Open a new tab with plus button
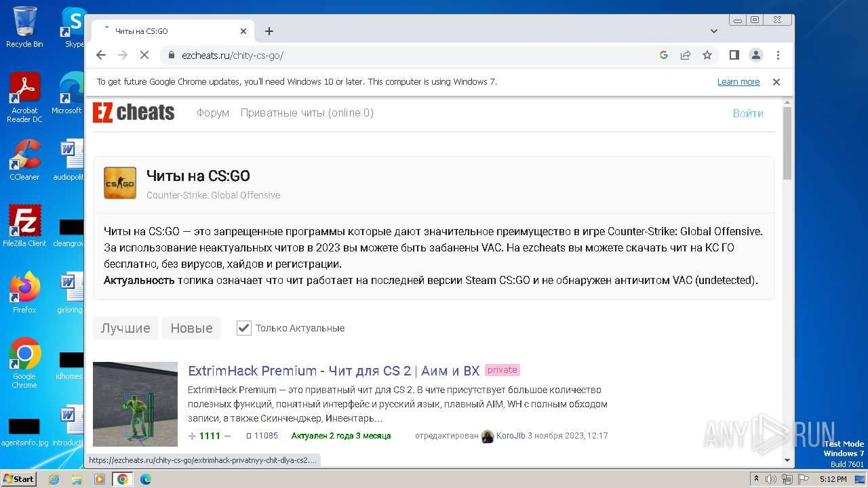868x488 pixels. [x=269, y=31]
